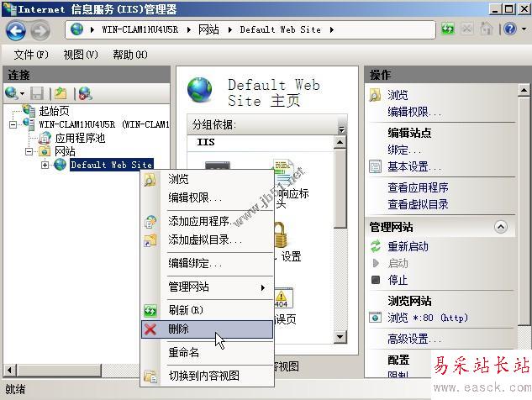
Task: Expand the Default Web Site tree node
Action: [x=45, y=166]
